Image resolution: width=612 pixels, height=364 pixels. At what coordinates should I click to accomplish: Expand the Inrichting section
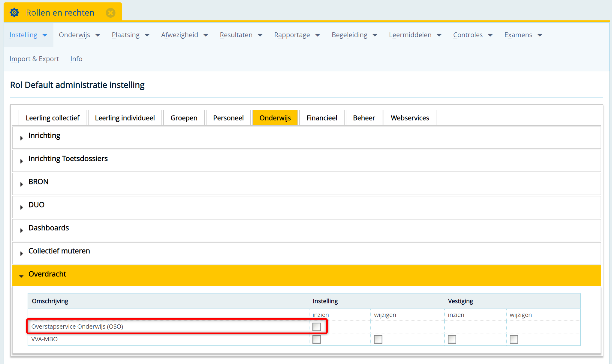(306, 138)
